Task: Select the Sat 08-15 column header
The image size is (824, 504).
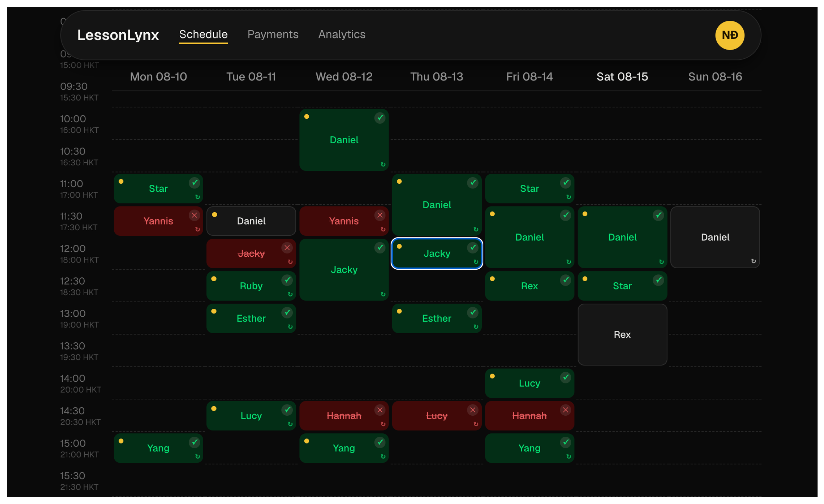Action: click(x=622, y=77)
